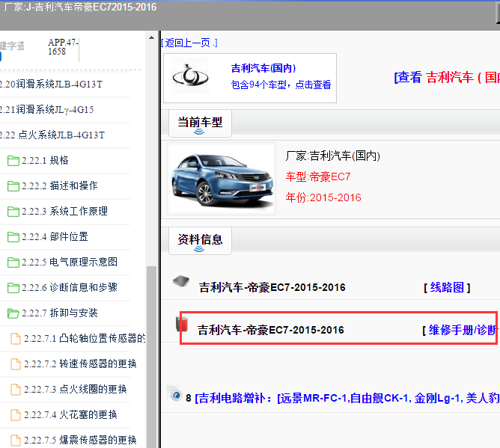Open 2.22.3 系统工作原理 entry text
The height and width of the screenshot is (448, 500).
click(64, 212)
